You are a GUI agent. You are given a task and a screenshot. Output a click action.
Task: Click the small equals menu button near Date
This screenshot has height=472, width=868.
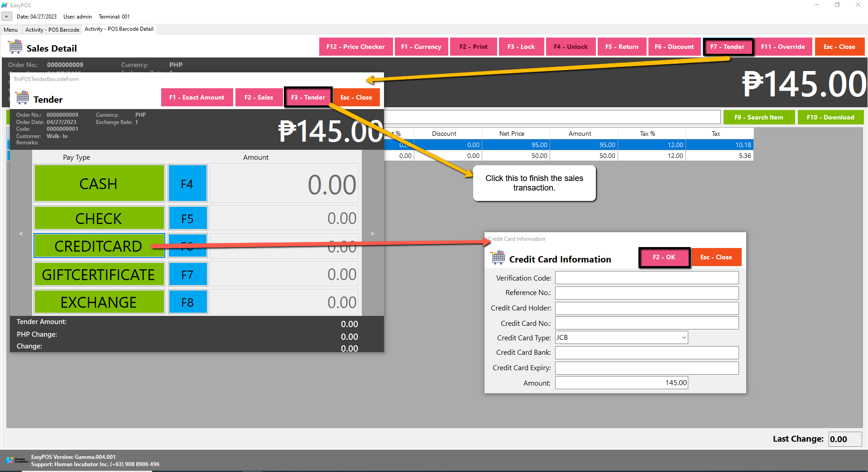(x=6, y=16)
